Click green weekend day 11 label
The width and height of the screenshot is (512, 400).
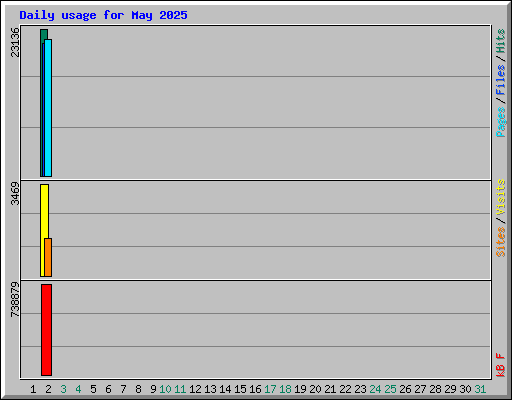click(x=180, y=389)
